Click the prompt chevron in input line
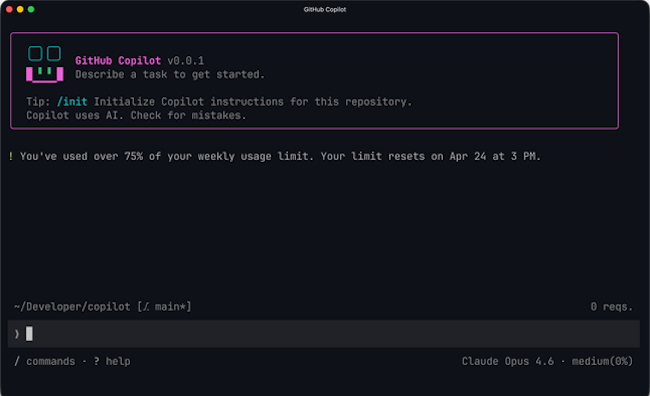This screenshot has height=396, width=650. 17,334
